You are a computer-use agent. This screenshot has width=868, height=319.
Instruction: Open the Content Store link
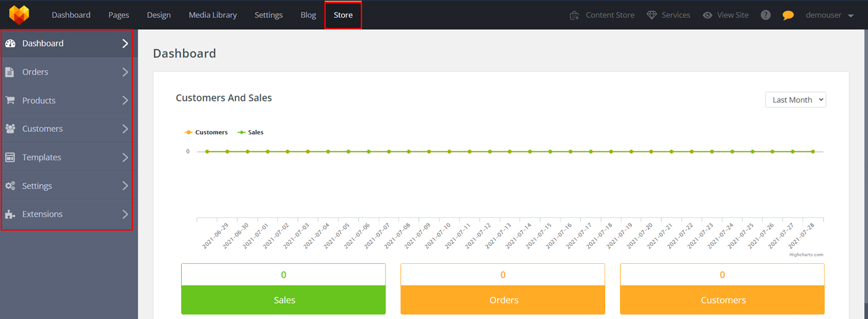(x=602, y=15)
